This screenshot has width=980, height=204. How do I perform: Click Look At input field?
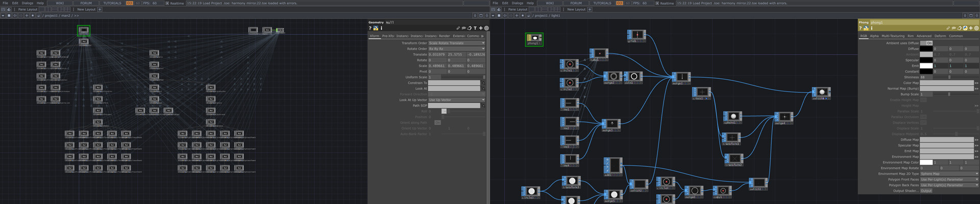tap(454, 88)
